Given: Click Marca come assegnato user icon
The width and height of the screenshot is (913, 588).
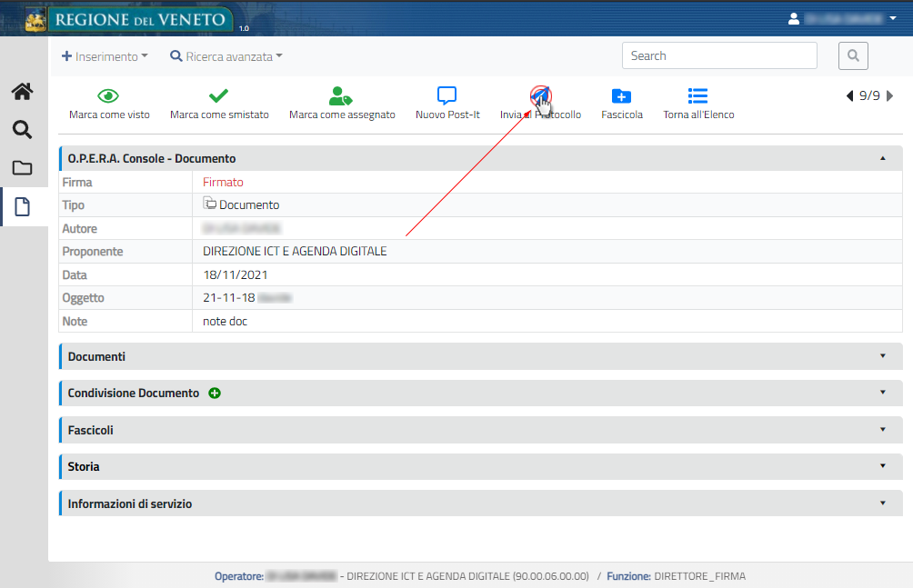Looking at the screenshot, I should point(341,96).
